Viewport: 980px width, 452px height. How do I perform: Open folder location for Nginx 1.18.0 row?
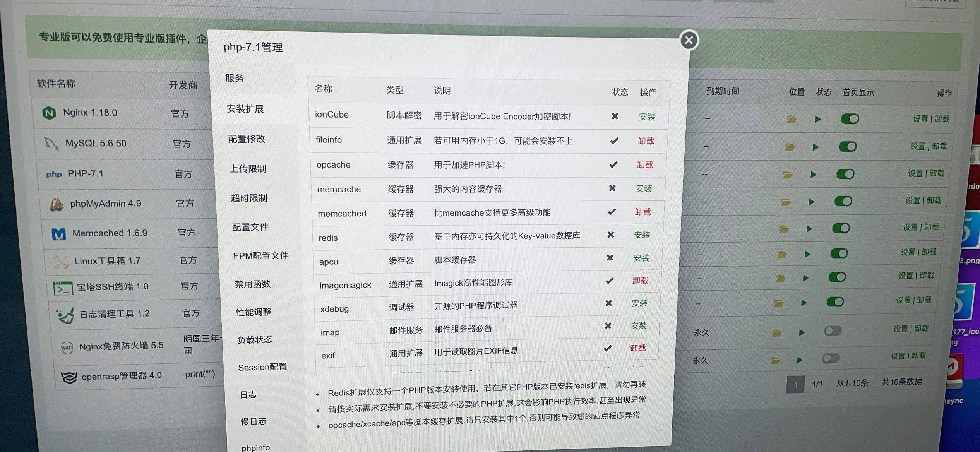tap(792, 119)
